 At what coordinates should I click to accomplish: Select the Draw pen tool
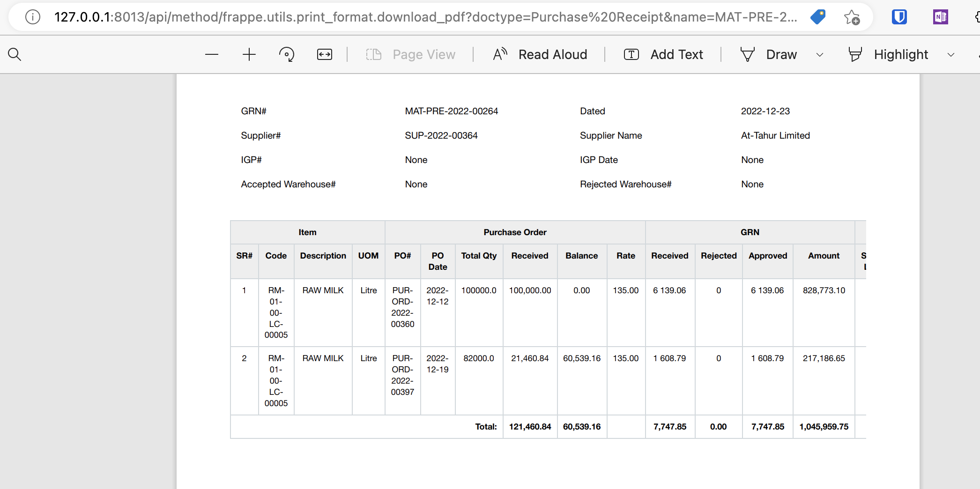point(769,54)
